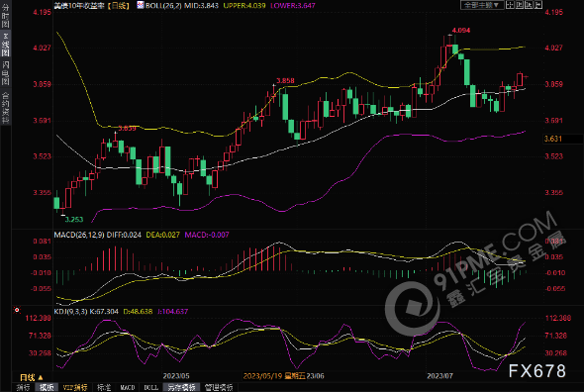
Task: Select the K线图 side tab
Action: pyautogui.click(x=5, y=45)
